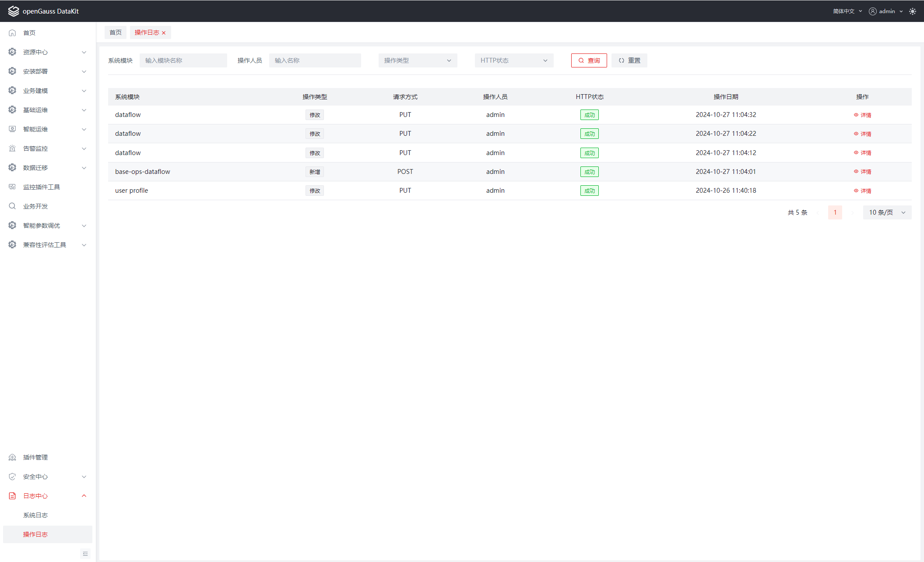Click the 插件管理 plugin icon
Viewport: 924px width, 562px height.
tap(12, 457)
